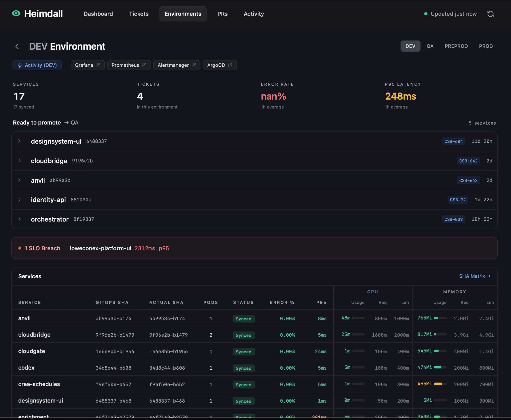Screen dimensions: 511x420
Task: Select designsystem-ui in Services table
Action: tap(41, 400)
